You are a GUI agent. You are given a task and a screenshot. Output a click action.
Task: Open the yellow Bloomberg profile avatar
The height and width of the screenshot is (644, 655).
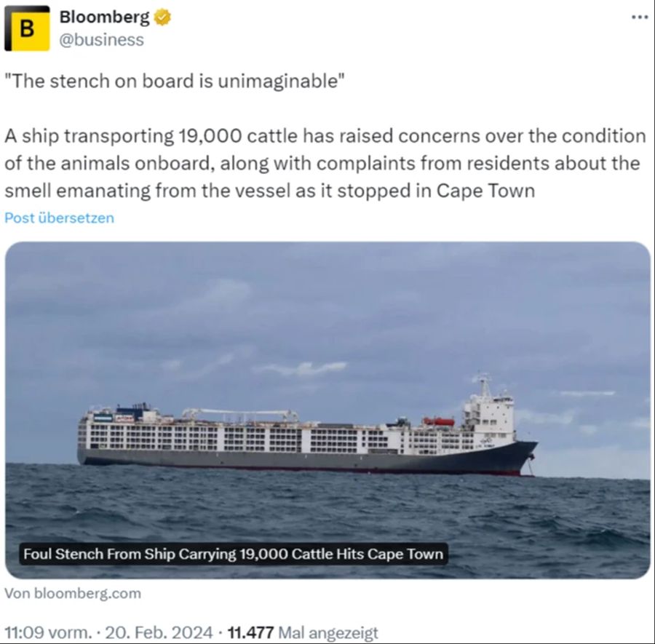[x=27, y=28]
